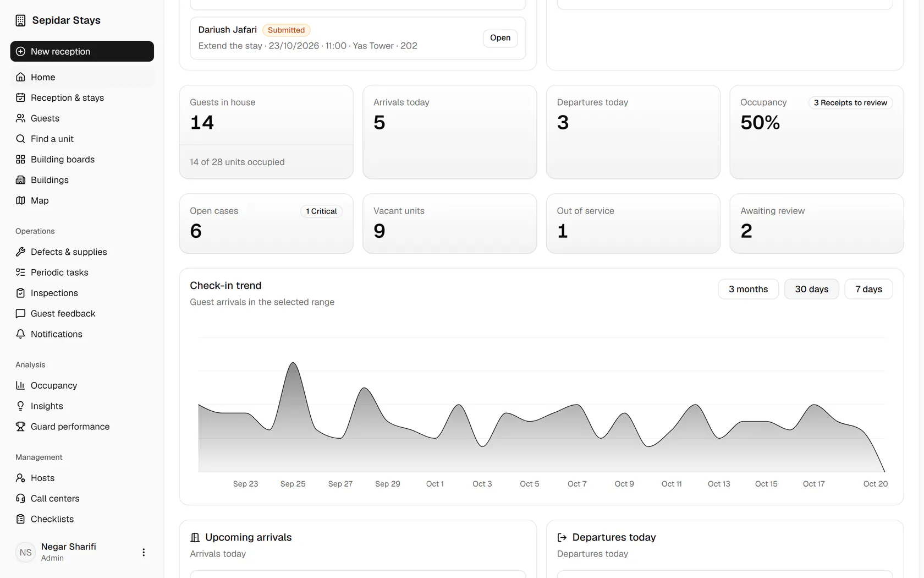Click the Upcoming arrivals door icon
Viewport: 924px width, 578px height.
[195, 537]
